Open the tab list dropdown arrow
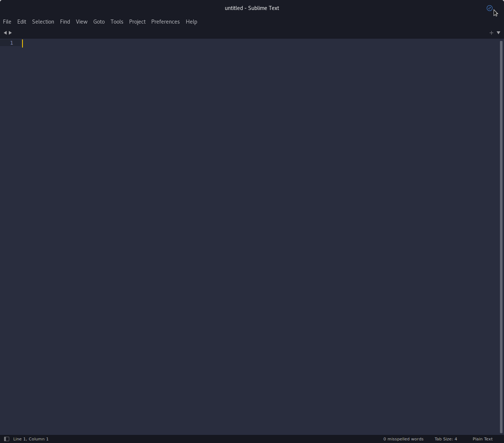This screenshot has height=443, width=504. point(498,33)
